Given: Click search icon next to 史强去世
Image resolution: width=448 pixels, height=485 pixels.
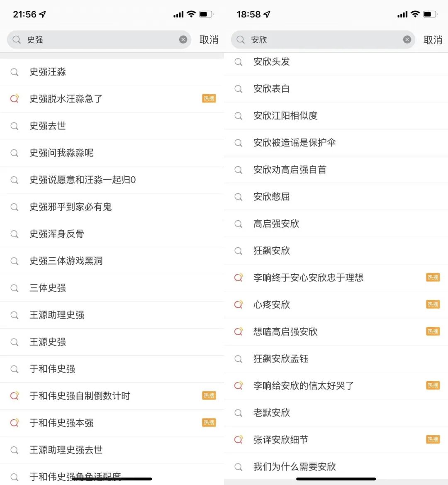Looking at the screenshot, I should coord(15,126).
